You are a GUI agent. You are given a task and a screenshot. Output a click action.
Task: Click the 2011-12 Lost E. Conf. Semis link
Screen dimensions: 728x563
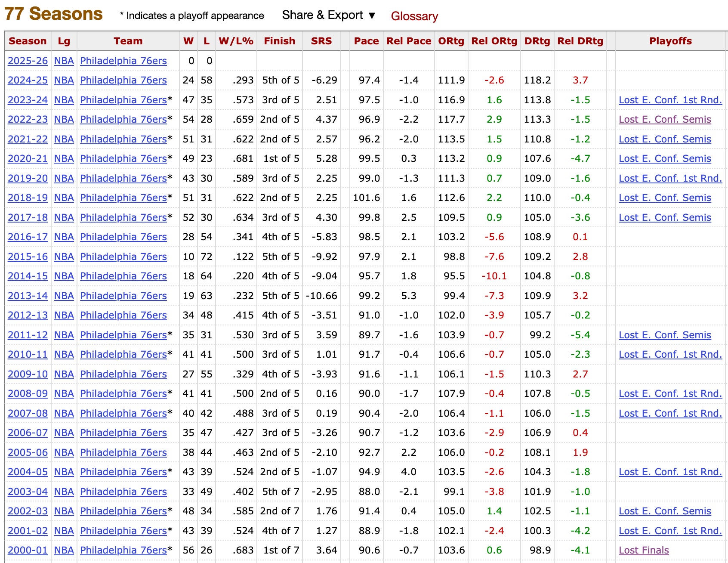click(x=665, y=335)
